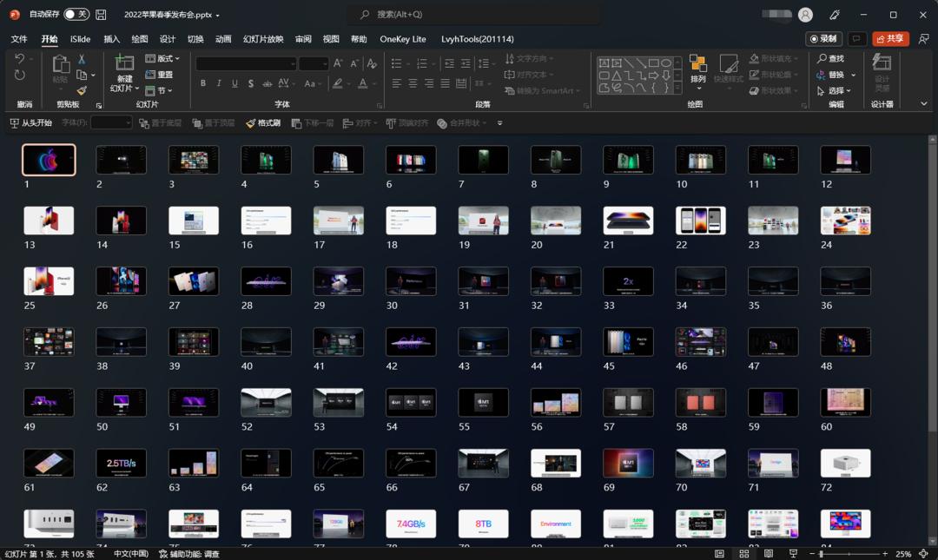The width and height of the screenshot is (938, 560).
Task: Click the New Slide icon
Action: [x=124, y=63]
